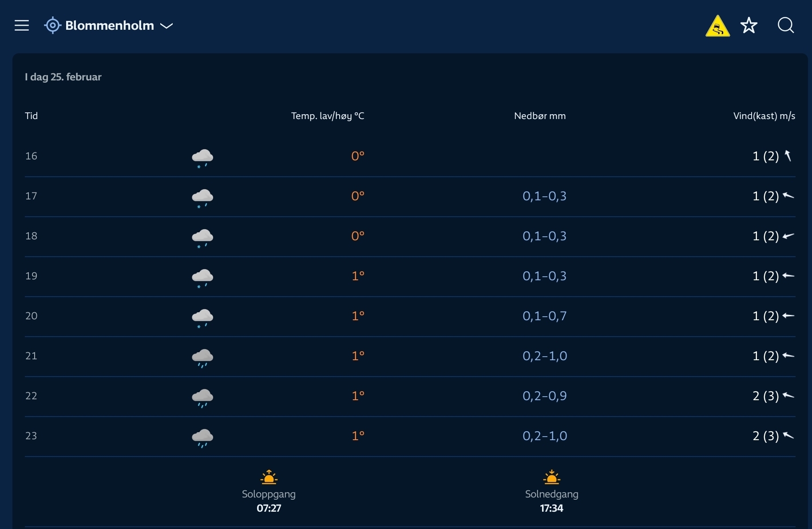Open the hamburger menu
This screenshot has height=529, width=812.
point(21,25)
